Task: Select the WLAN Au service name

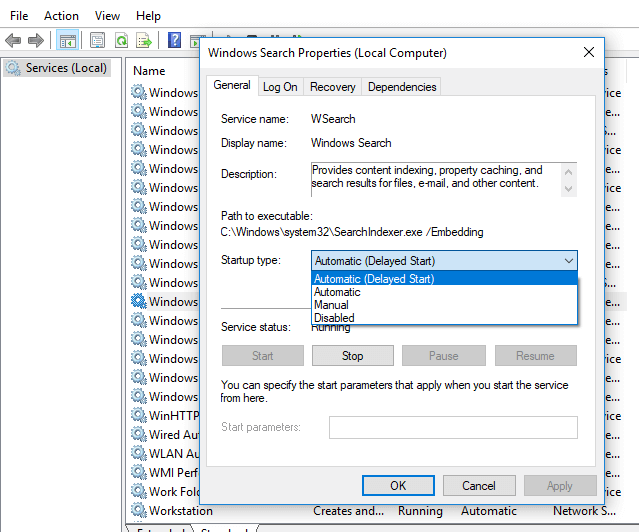Action: pyautogui.click(x=174, y=453)
